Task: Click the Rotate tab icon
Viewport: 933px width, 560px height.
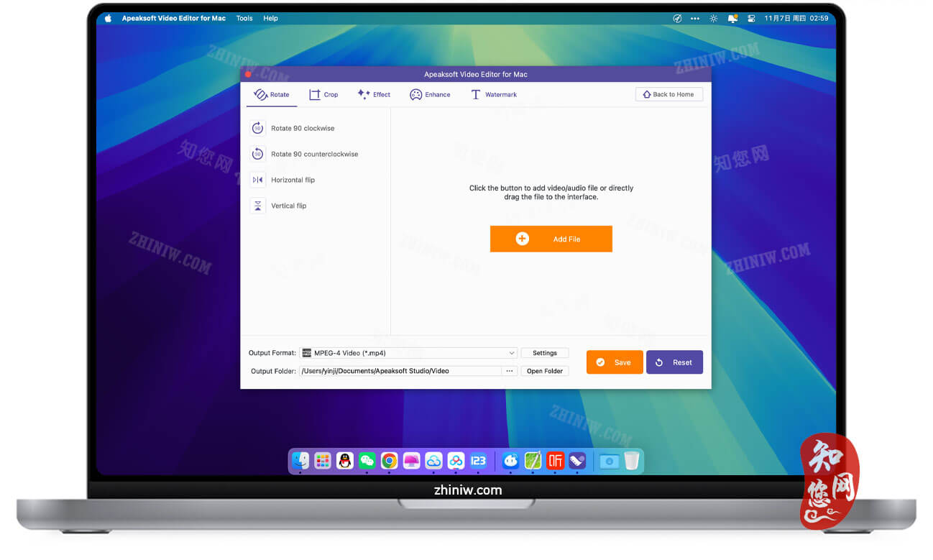Action: click(260, 94)
